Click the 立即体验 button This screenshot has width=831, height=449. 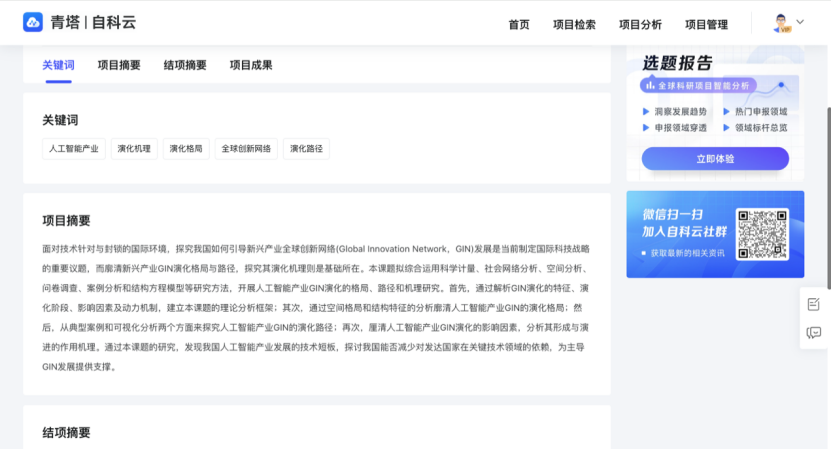click(x=715, y=159)
